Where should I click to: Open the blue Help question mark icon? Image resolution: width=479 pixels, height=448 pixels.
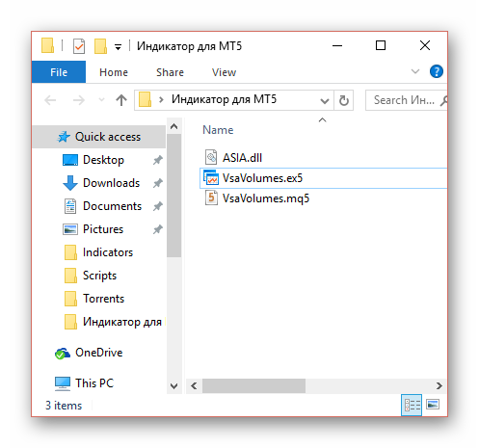(x=437, y=71)
